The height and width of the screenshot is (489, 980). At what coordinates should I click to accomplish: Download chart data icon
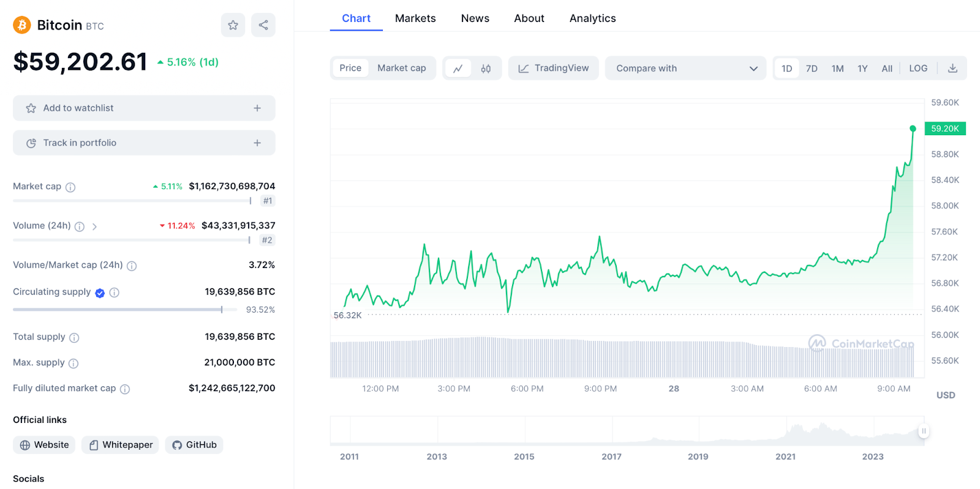tap(952, 69)
